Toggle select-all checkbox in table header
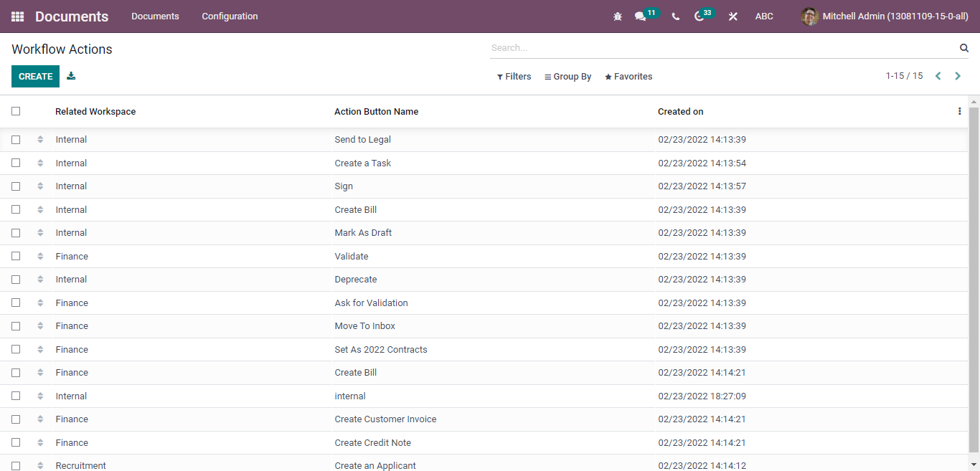Screen dimensions: 980x471 16,111
